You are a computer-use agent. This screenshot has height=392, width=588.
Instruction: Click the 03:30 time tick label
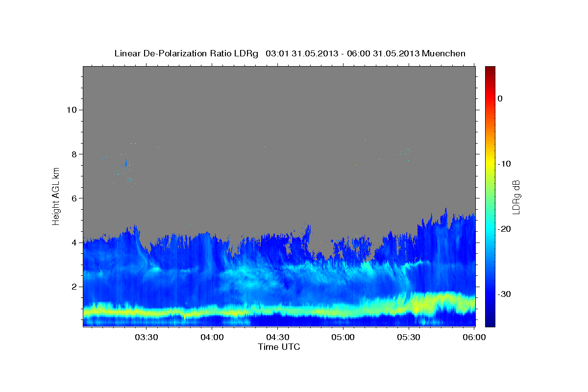coord(147,337)
